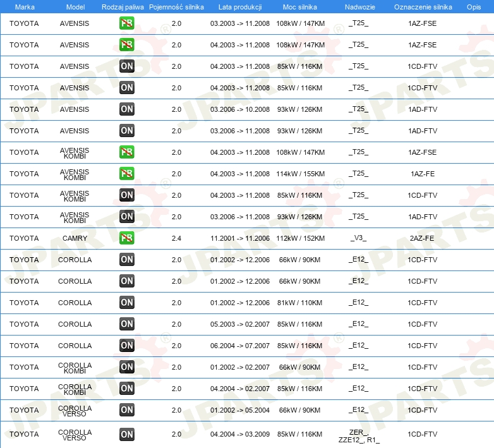Click the Moc silnika column header
Viewport: 494px width, 448px height.
[300, 7]
